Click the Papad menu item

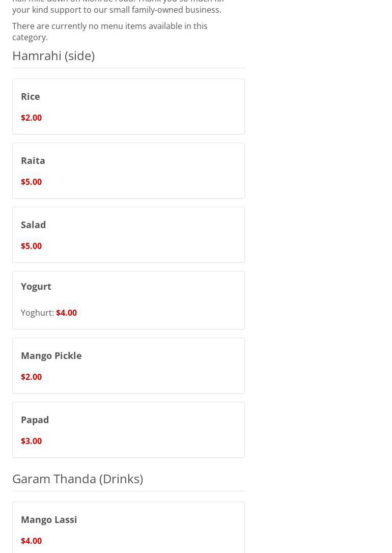tap(35, 420)
